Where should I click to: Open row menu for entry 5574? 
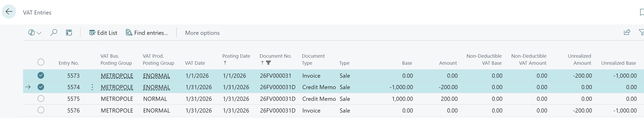(x=92, y=87)
